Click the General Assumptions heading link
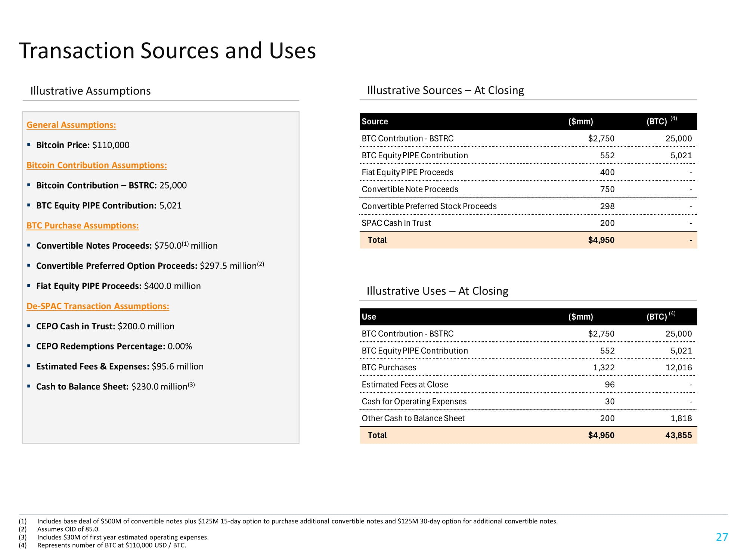Viewport: 747px width, 560px height. click(71, 125)
